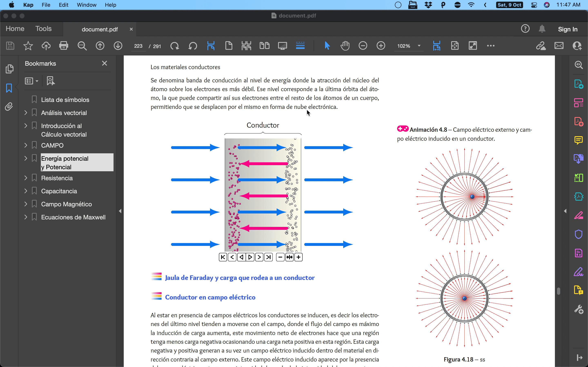Screen dimensions: 588x367
Task: Click the Rotate clockwise icon
Action: pyautogui.click(x=174, y=46)
